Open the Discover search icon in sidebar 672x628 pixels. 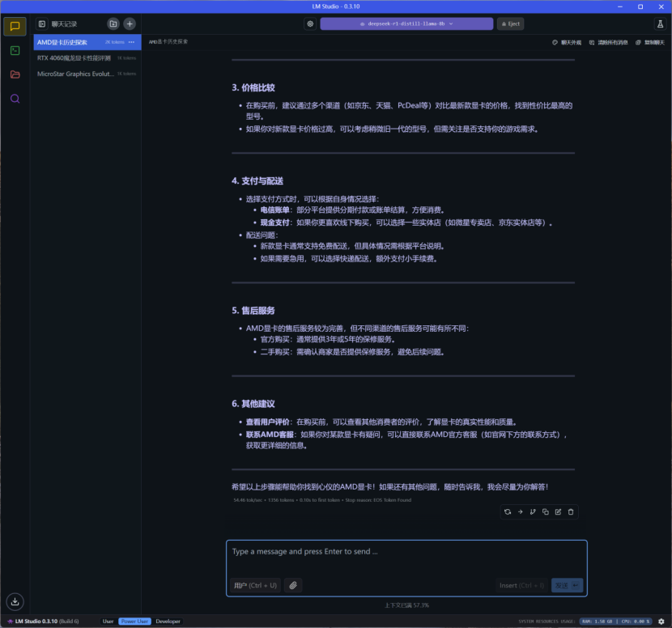click(x=15, y=99)
